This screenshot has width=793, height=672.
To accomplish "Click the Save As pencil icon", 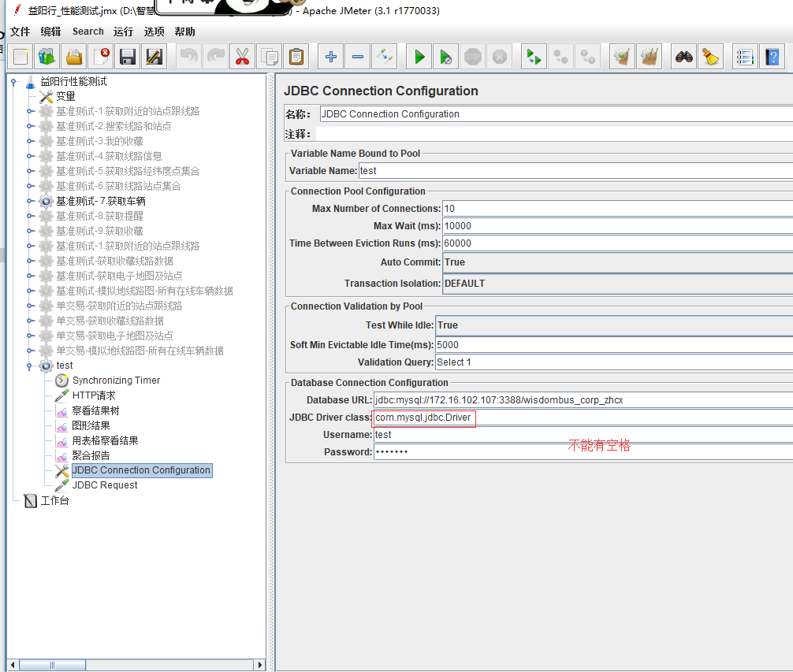I will (x=155, y=57).
